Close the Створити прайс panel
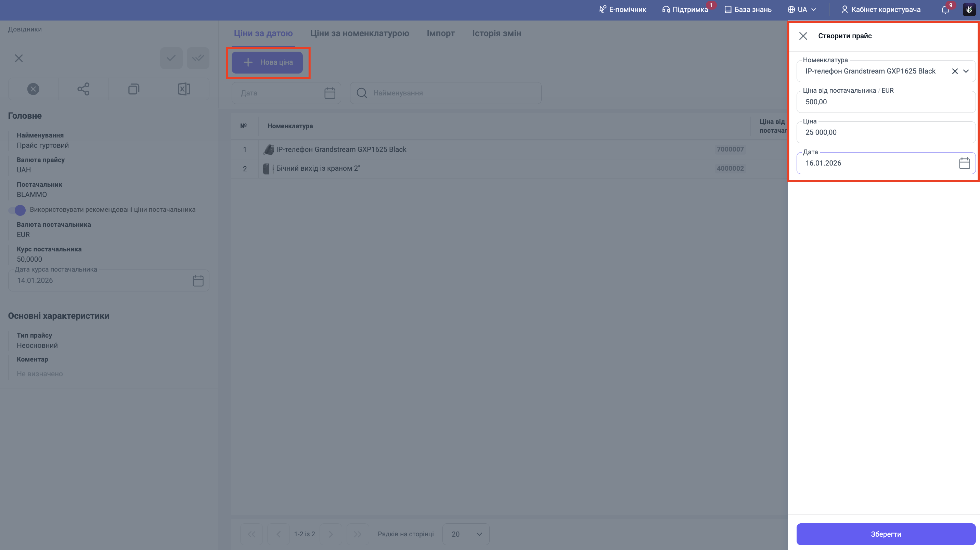This screenshot has width=980, height=550. [803, 36]
